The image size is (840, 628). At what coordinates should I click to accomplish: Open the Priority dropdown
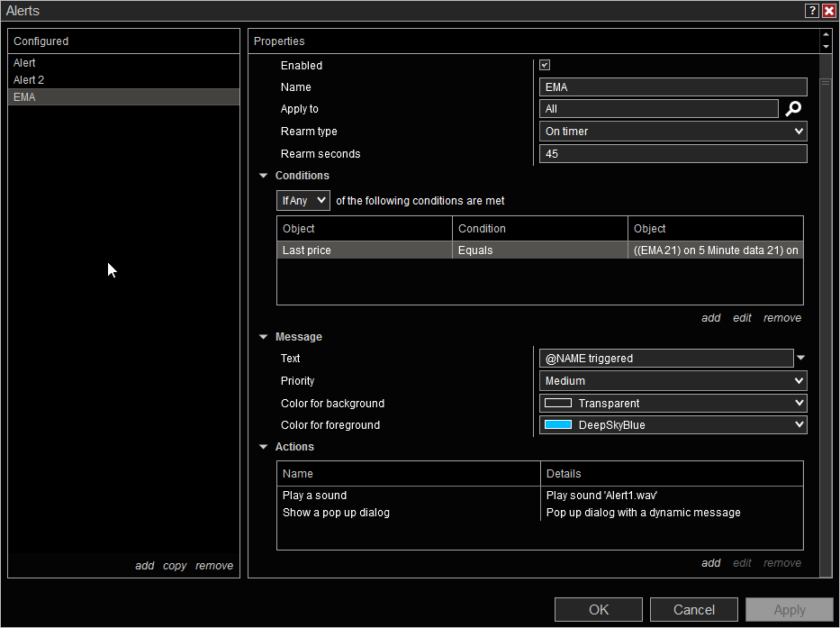click(x=673, y=381)
